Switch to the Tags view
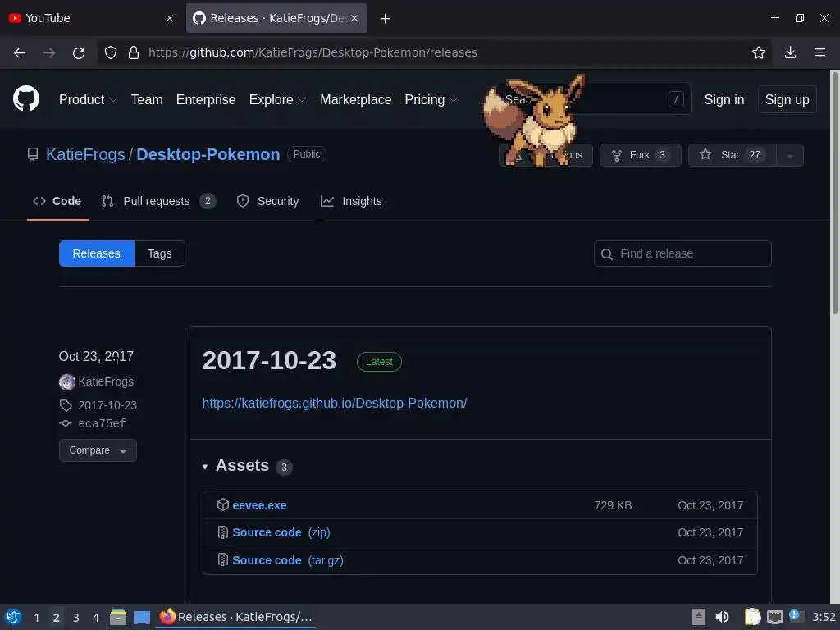 (160, 253)
